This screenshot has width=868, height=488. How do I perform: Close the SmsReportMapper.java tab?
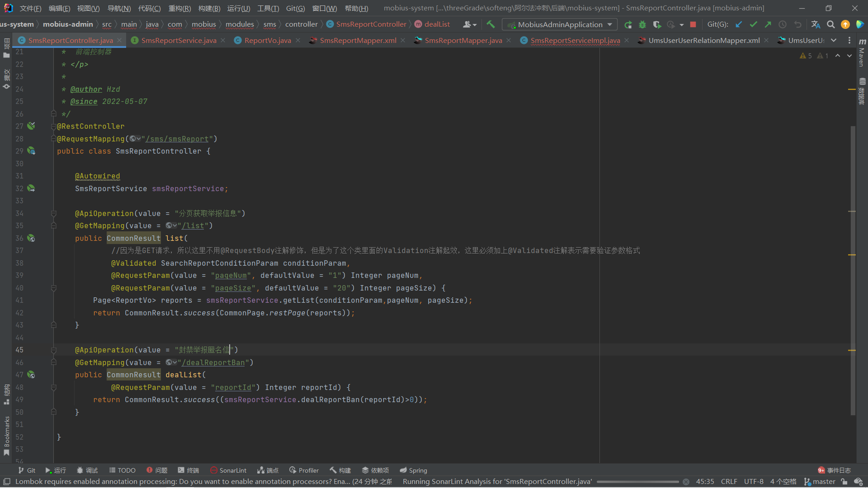[509, 40]
